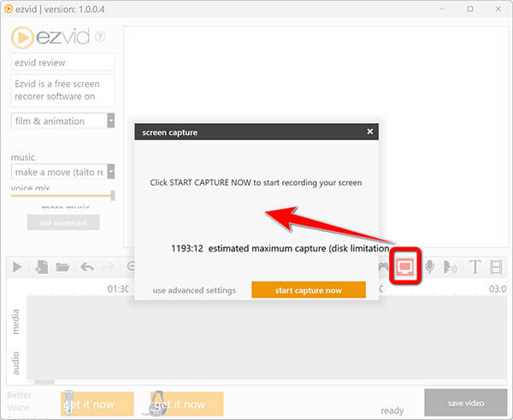Click the ezvid logo
The image size is (513, 420).
coord(50,37)
